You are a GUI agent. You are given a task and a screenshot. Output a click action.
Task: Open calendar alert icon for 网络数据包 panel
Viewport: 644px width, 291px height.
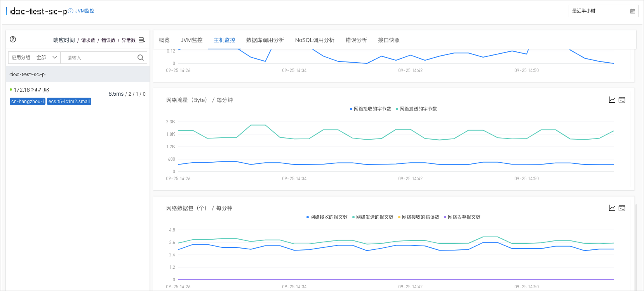[622, 208]
